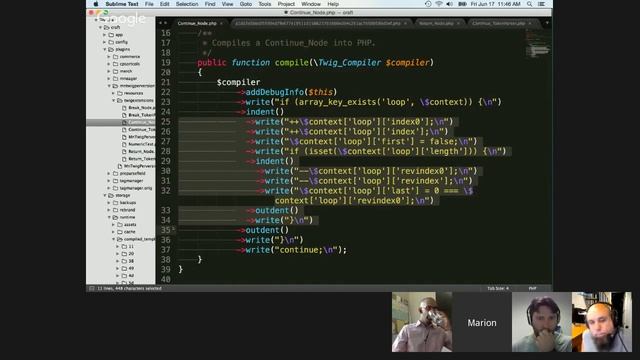Open the File menu
The width and height of the screenshot is (640, 360).
coord(149,4)
